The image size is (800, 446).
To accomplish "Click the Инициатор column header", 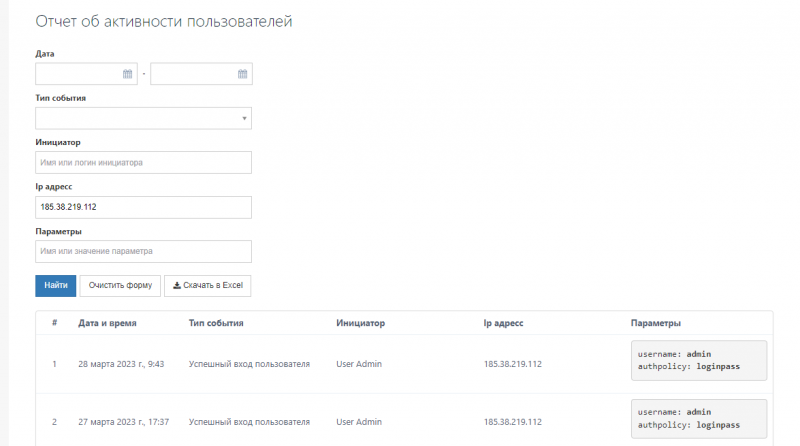I will point(360,323).
